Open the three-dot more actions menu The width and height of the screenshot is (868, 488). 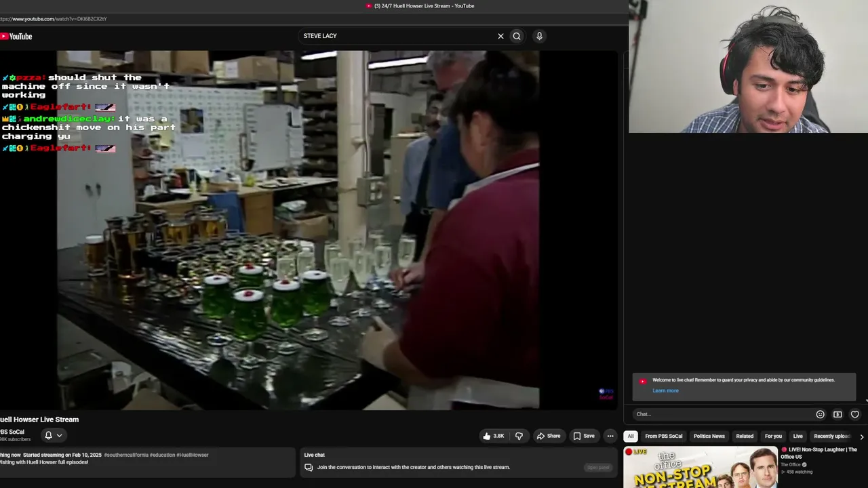point(610,436)
